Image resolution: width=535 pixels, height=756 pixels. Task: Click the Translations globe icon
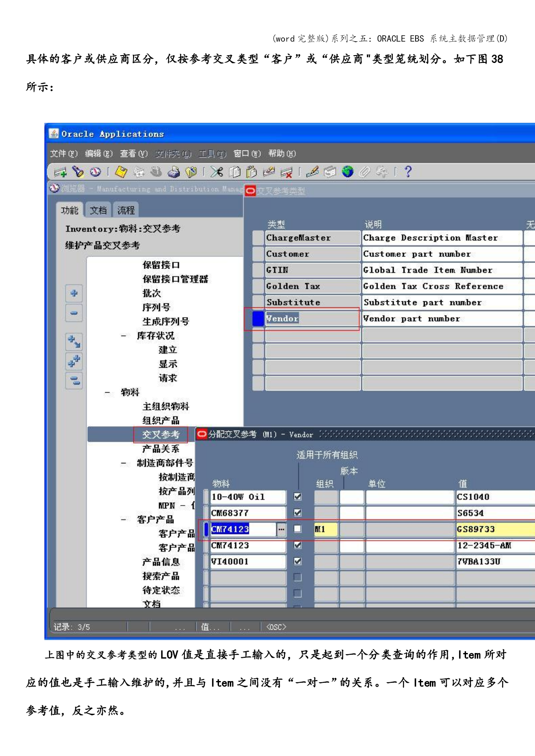click(347, 172)
